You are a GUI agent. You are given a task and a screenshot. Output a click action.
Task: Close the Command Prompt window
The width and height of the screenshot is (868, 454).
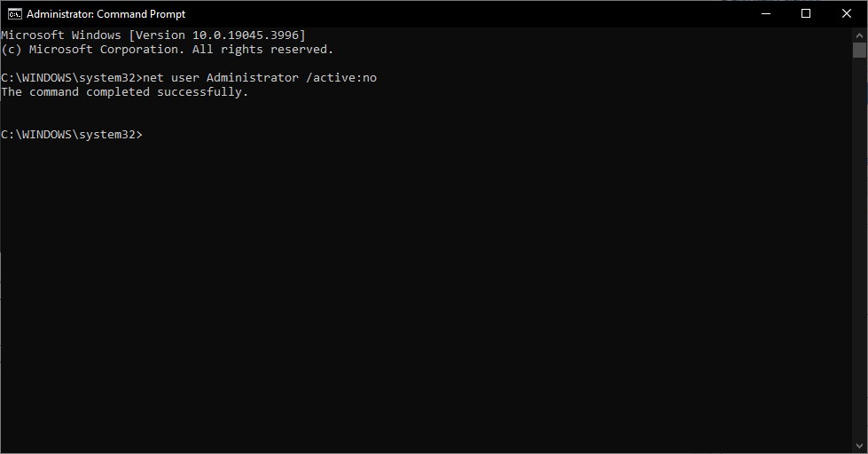[x=847, y=13]
